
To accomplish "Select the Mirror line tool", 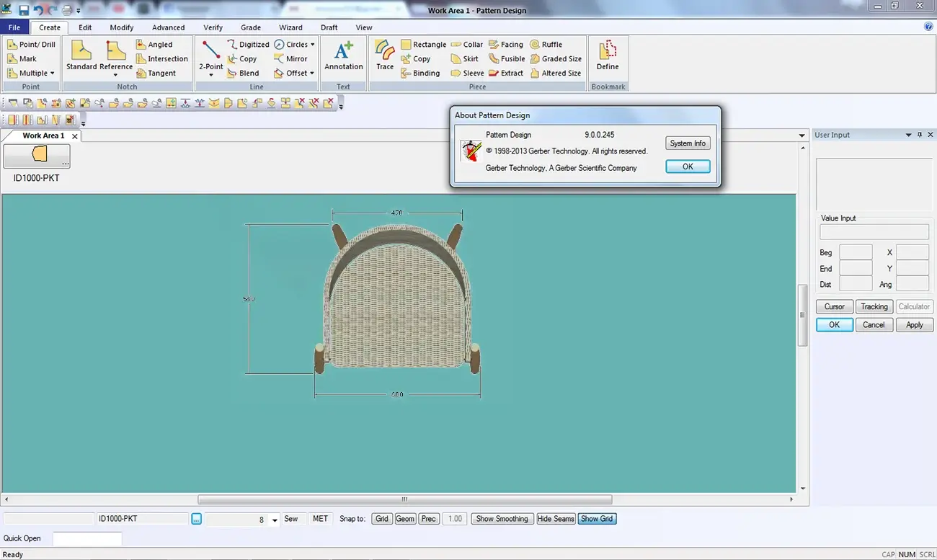I will 291,58.
